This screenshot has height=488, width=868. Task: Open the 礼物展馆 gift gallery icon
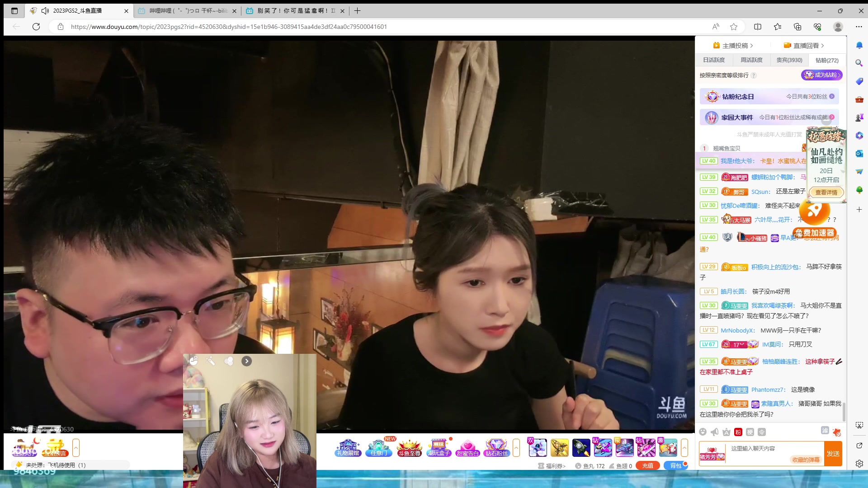[348, 447]
